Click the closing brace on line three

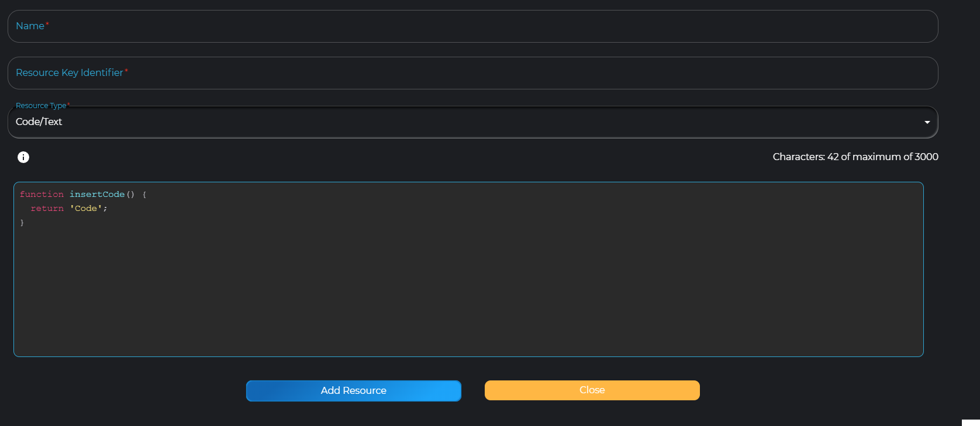(22, 223)
